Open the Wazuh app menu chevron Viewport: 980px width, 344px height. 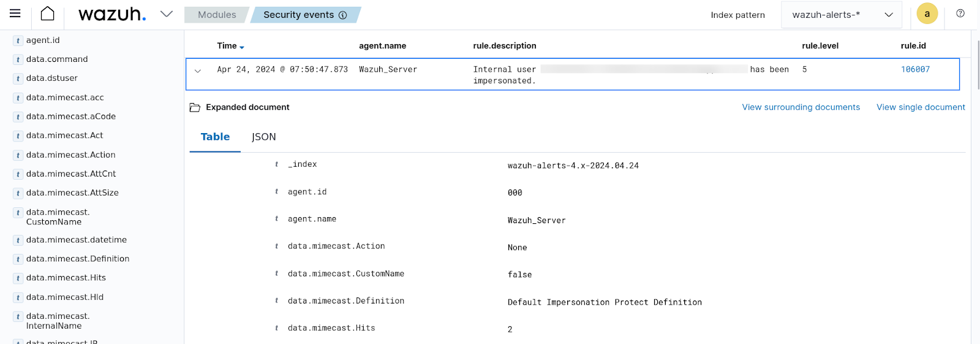166,14
